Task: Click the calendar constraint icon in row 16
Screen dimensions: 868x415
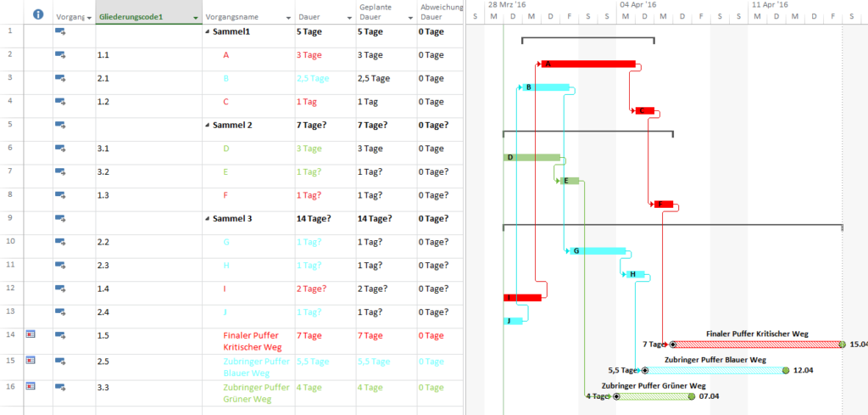Action: tap(31, 386)
